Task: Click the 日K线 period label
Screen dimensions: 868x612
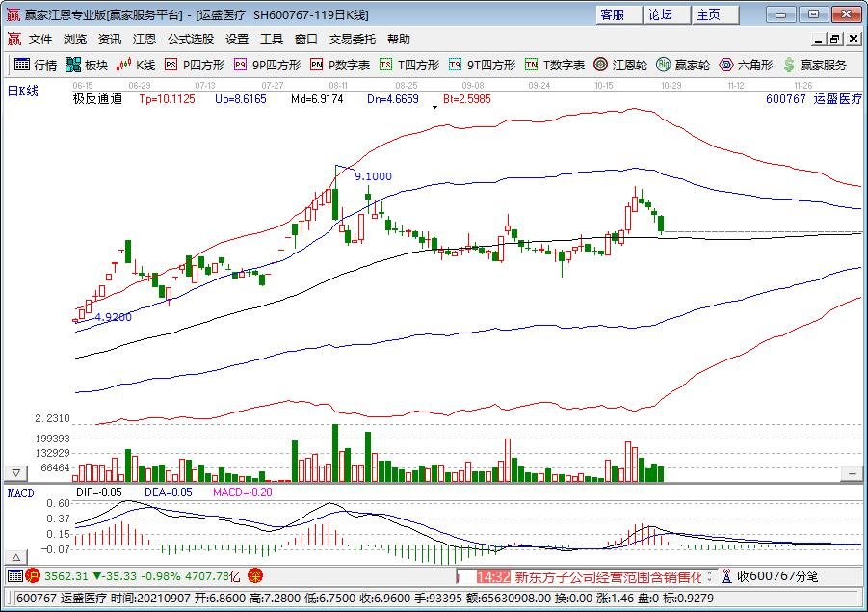Action: point(23,91)
